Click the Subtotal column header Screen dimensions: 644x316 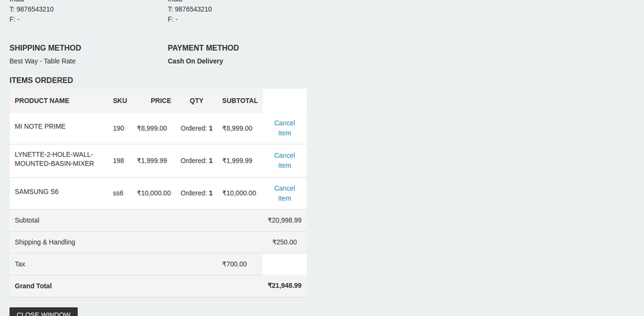point(239,101)
